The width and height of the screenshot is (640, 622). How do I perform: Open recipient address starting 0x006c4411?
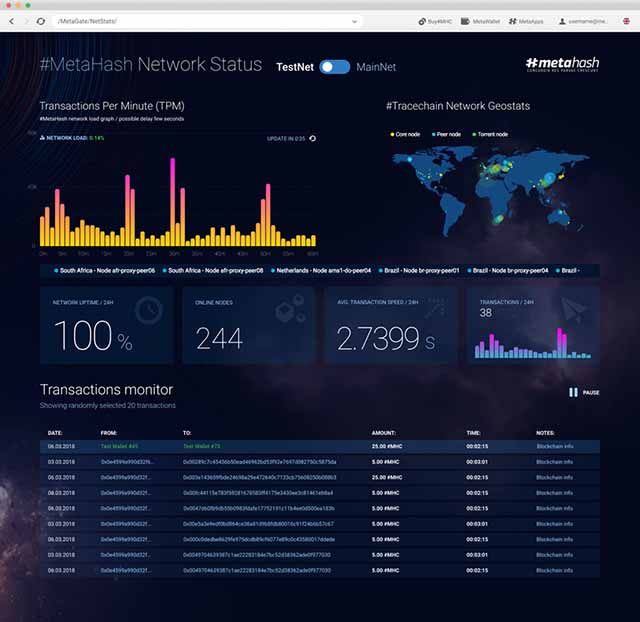click(x=258, y=493)
